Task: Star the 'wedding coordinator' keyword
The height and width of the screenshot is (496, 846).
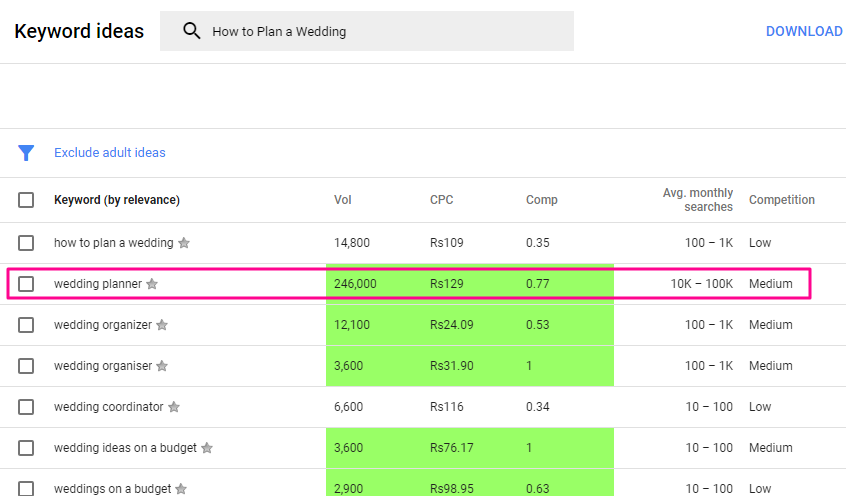Action: (174, 407)
